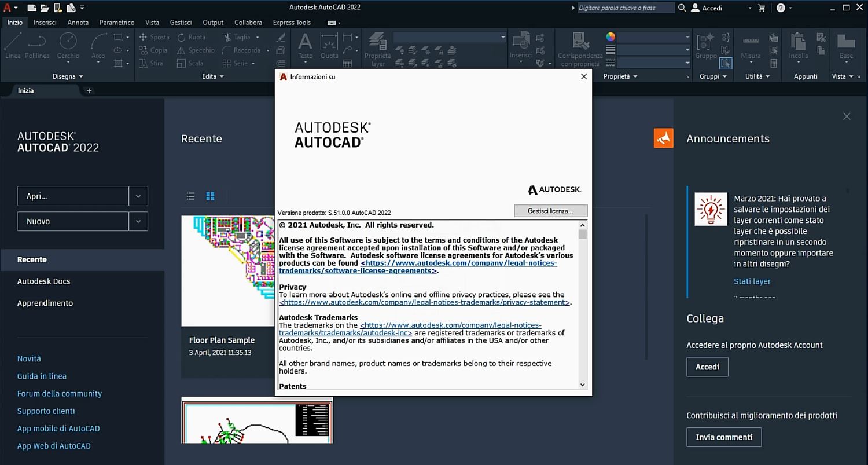Click the Taglia trim tool
The width and height of the screenshot is (868, 465).
click(x=236, y=37)
